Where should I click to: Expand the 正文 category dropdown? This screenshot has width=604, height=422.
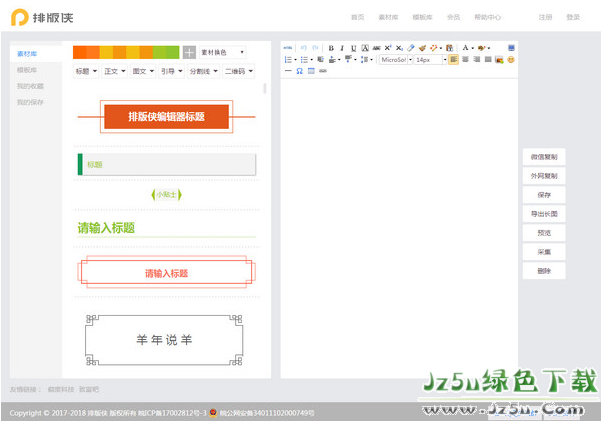pos(115,71)
